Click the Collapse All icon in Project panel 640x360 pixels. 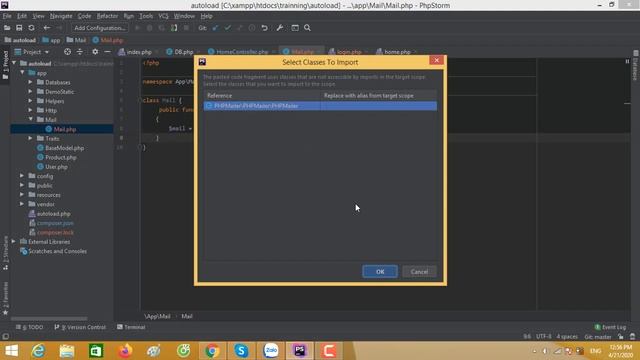click(80, 52)
